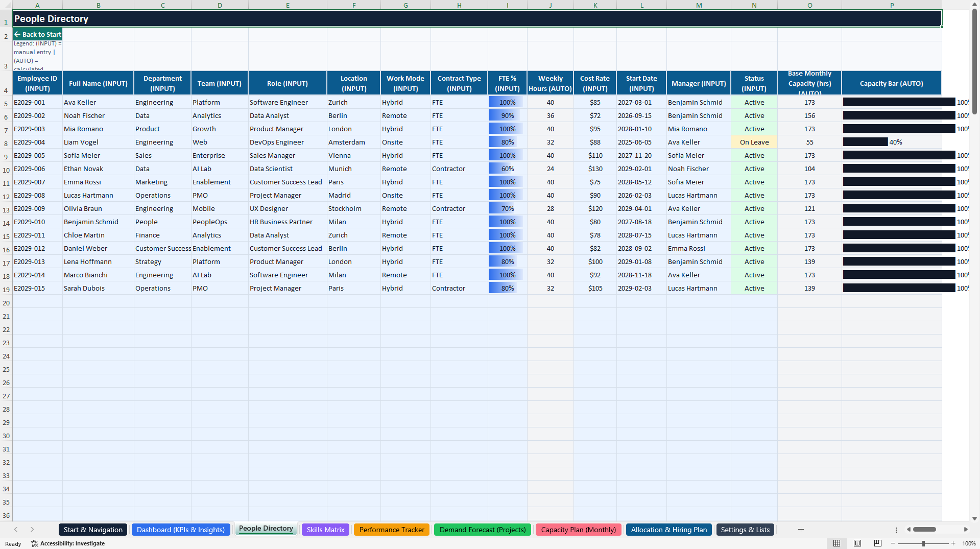Click Ethan Novak's 60% FTE cell
Screen dimensions: 980x549
click(x=508, y=169)
